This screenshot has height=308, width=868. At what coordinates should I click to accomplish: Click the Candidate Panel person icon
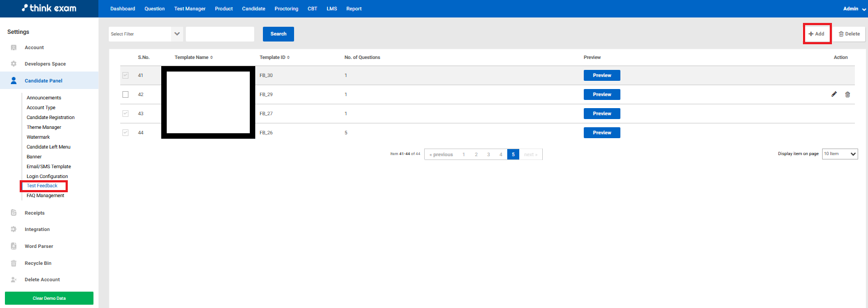[14, 81]
